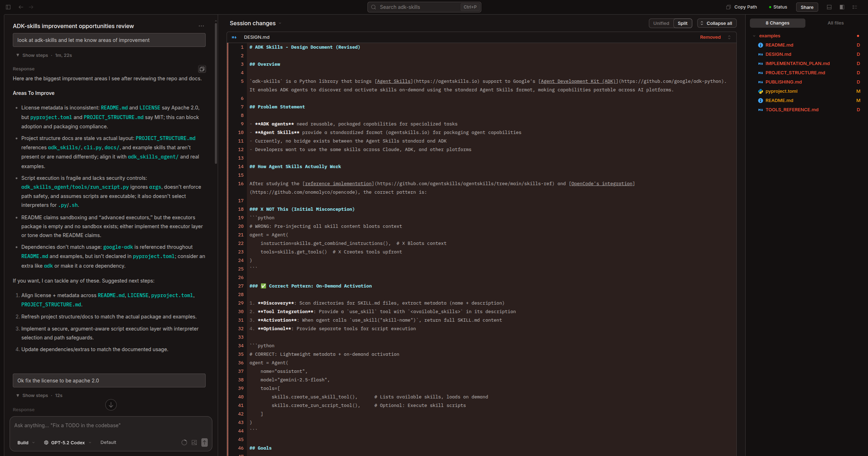The image size is (868, 456).
Task: Click the Removed label on DESIGN.md header
Action: 710,37
